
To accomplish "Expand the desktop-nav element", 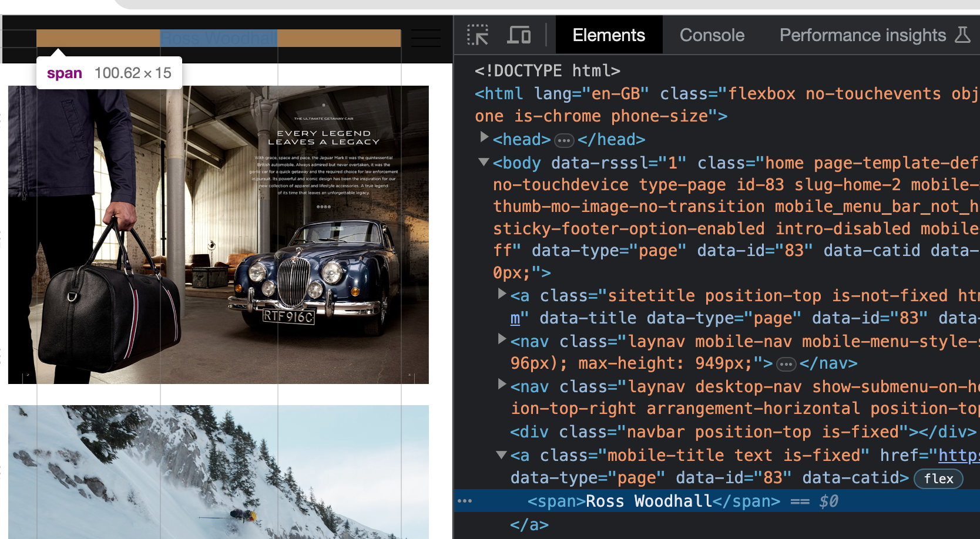I will coord(501,385).
